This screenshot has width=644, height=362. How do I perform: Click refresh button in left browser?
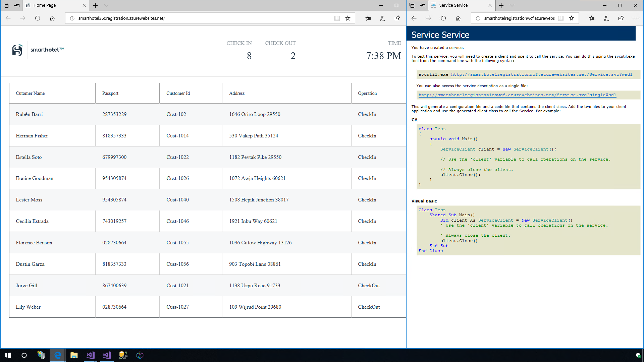click(38, 18)
